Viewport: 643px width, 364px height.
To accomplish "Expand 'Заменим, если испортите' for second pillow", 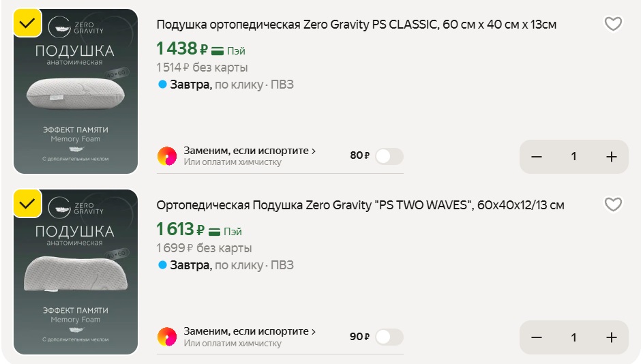I will [x=250, y=331].
